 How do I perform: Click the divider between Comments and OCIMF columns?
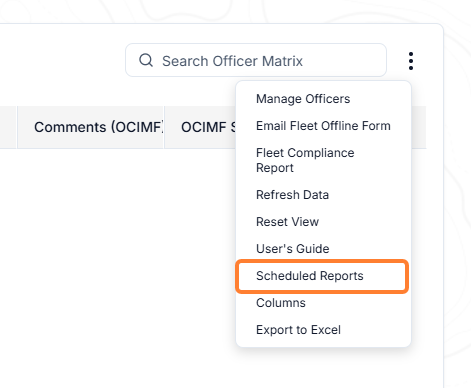point(164,127)
